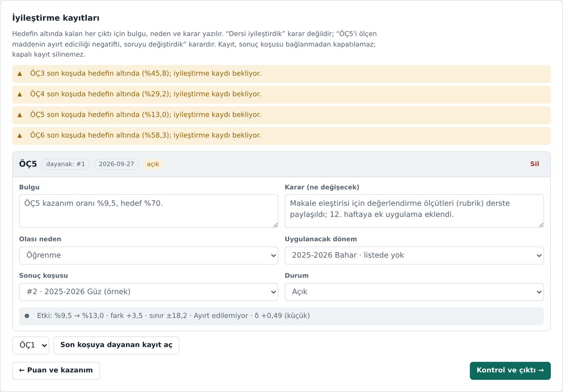Expand the Sonuç koşusu dropdown

[x=149, y=292]
